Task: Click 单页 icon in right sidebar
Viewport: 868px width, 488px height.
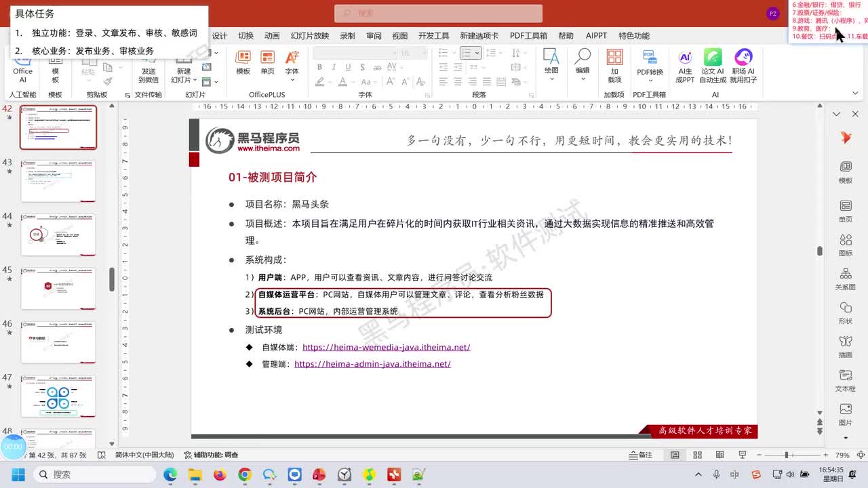Action: click(846, 211)
